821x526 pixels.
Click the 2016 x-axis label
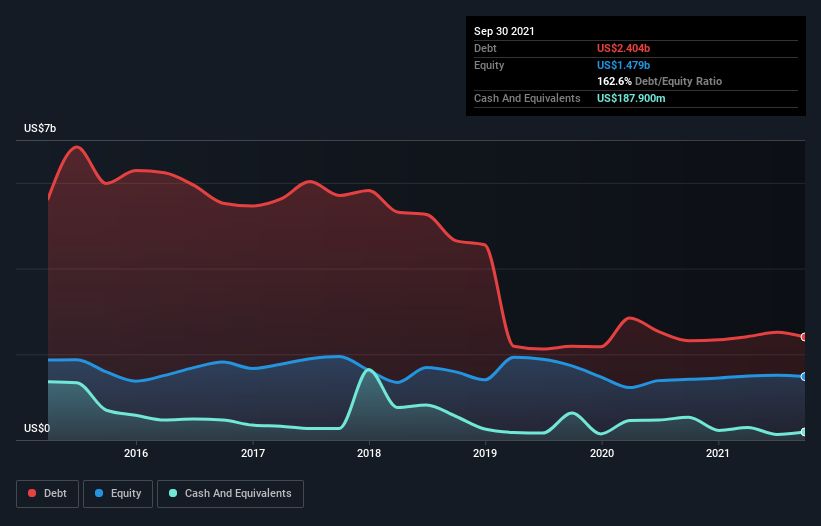136,453
